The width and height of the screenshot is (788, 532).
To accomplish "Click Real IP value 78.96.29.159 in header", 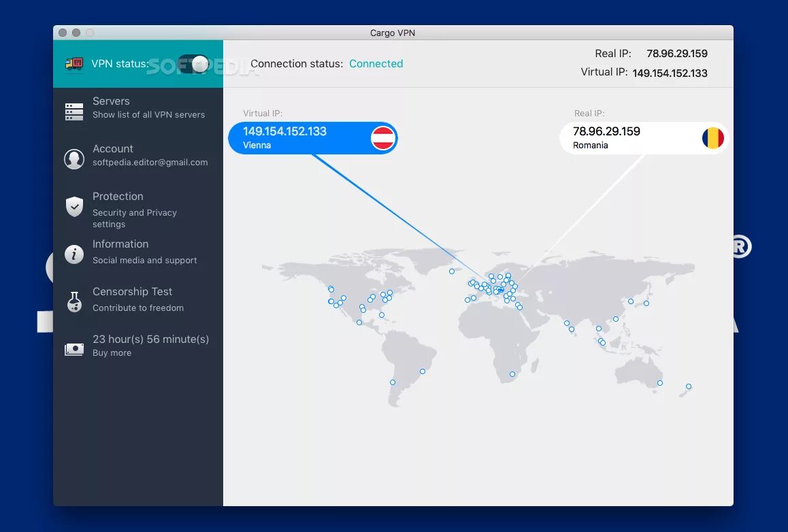I will click(677, 54).
